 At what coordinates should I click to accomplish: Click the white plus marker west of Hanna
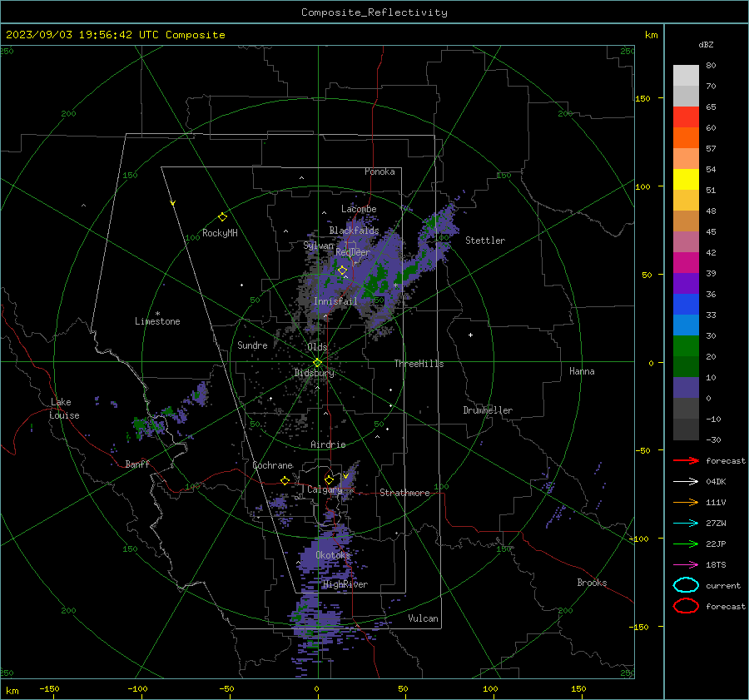click(x=470, y=335)
